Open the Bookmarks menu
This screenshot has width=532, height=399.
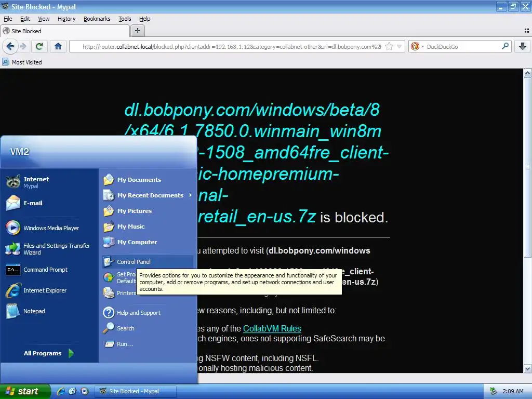coord(97,19)
